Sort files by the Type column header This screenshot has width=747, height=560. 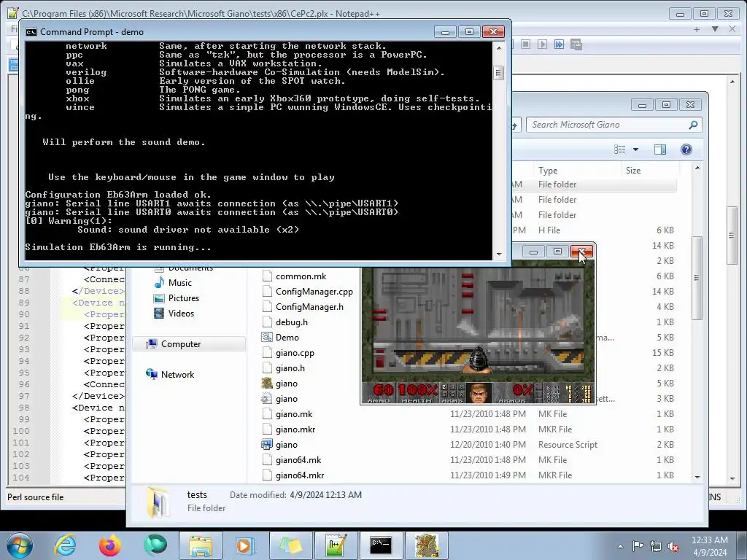pyautogui.click(x=548, y=171)
